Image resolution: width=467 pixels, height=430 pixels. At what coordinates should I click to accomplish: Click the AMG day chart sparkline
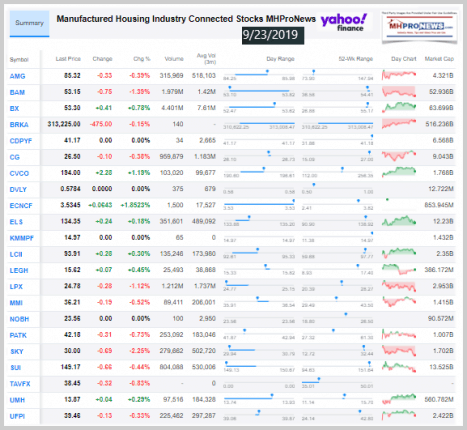(399, 75)
